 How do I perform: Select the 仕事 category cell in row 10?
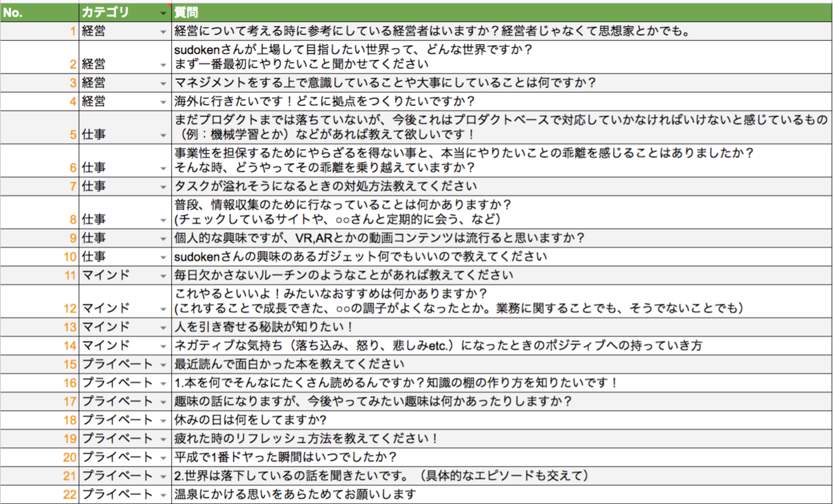pyautogui.click(x=125, y=256)
